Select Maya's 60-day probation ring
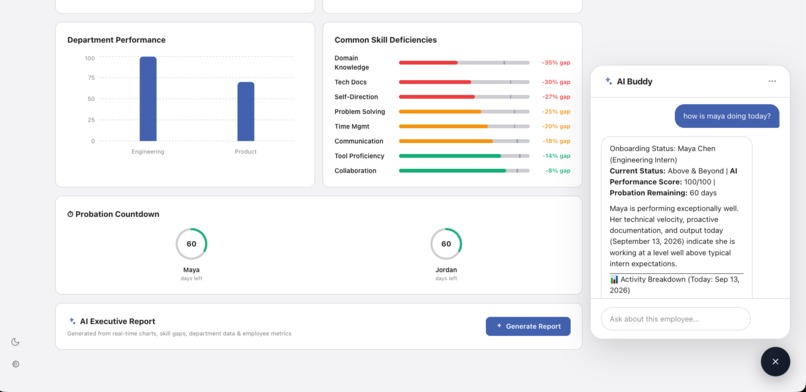Viewport: 806px width, 392px height. pyautogui.click(x=191, y=244)
